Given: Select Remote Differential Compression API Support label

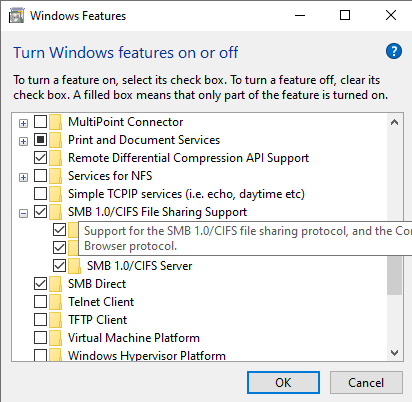Looking at the screenshot, I should pos(189,158).
